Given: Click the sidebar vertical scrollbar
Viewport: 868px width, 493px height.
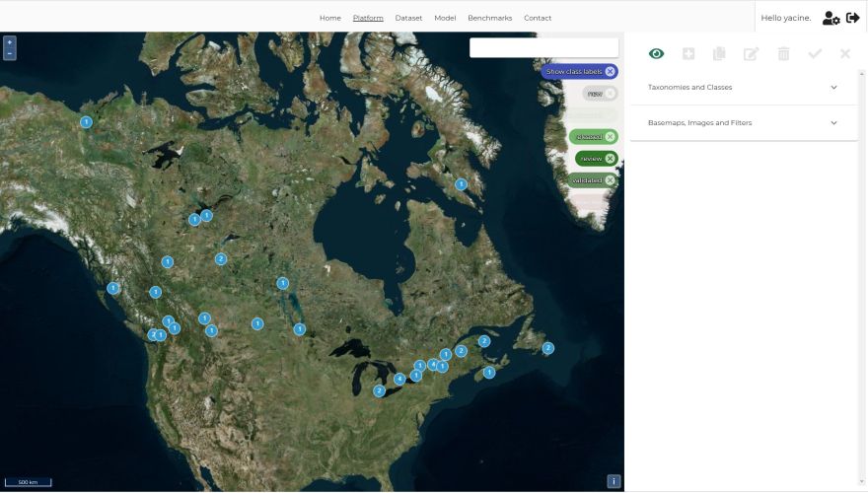Looking at the screenshot, I should pyautogui.click(x=862, y=277).
